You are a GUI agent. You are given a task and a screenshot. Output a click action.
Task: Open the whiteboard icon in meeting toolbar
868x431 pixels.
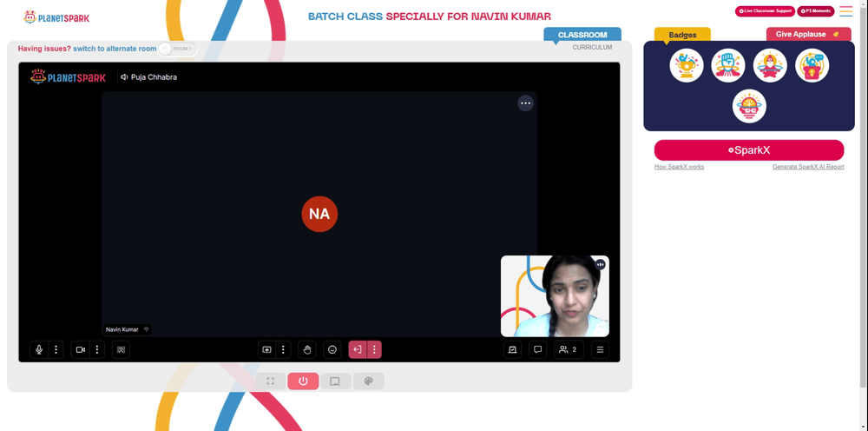512,349
